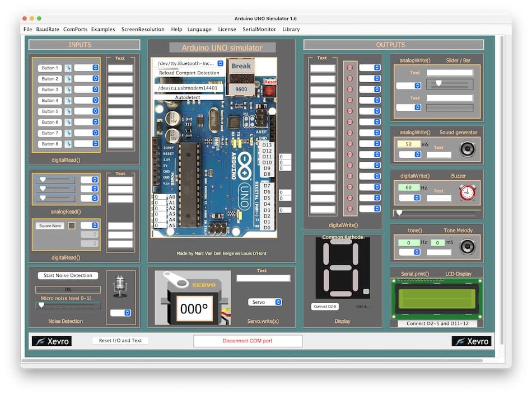Click the pointer icon beside Button 2

point(68,79)
